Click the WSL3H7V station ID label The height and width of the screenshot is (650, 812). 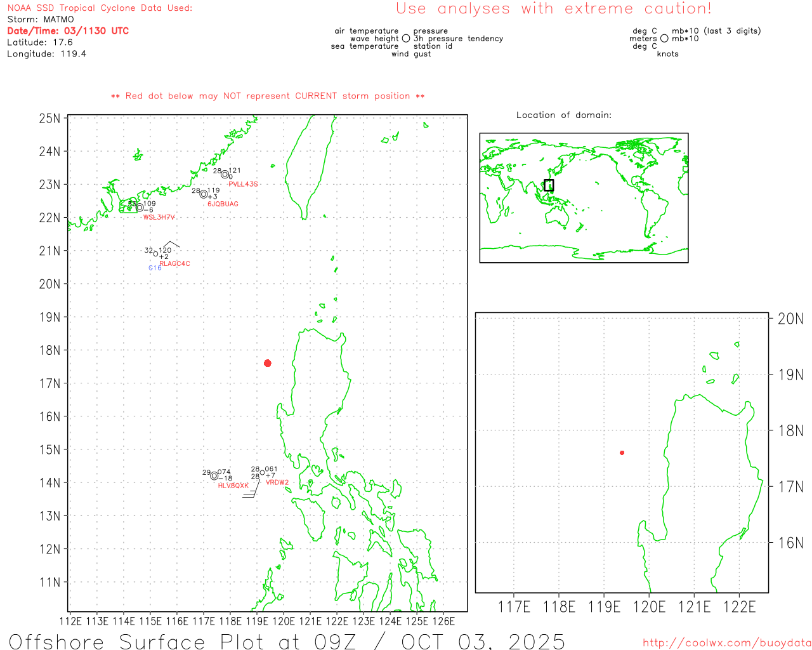pos(159,218)
